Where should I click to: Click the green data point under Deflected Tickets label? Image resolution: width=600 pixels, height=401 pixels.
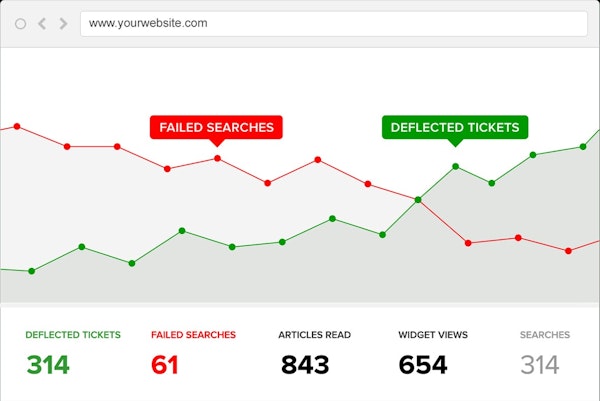coord(455,166)
